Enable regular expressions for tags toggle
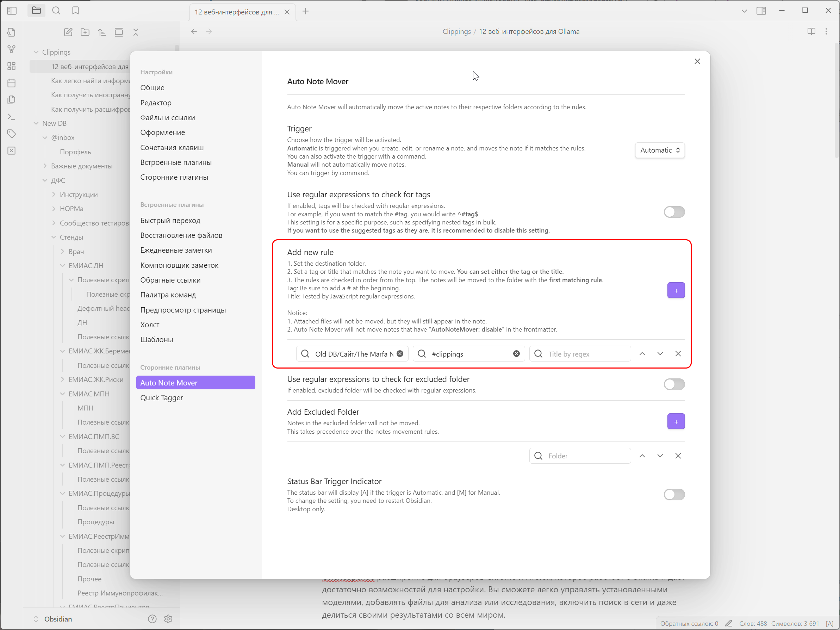Screen dimensions: 840x630 tap(674, 212)
